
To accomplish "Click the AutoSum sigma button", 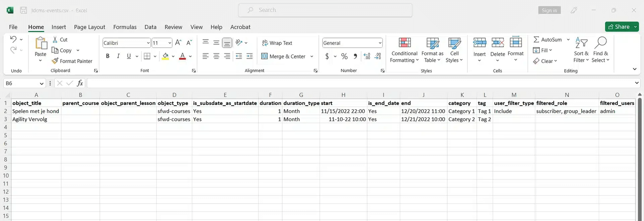I will 547,40.
